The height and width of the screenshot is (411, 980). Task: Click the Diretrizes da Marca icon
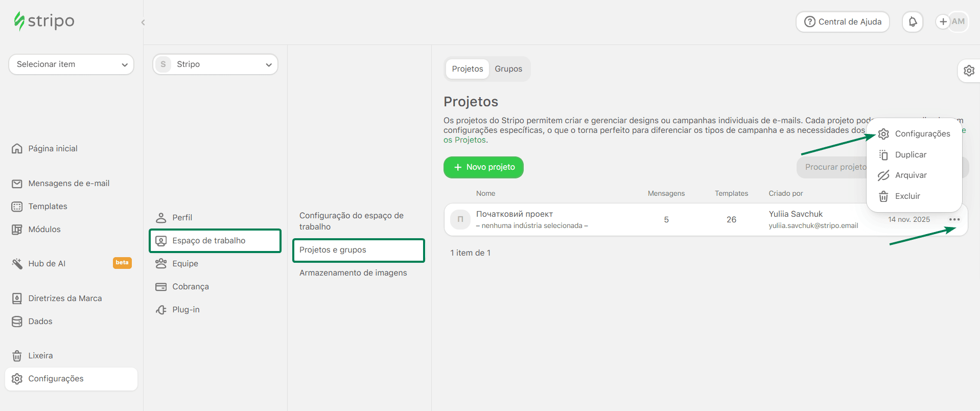[17, 299]
